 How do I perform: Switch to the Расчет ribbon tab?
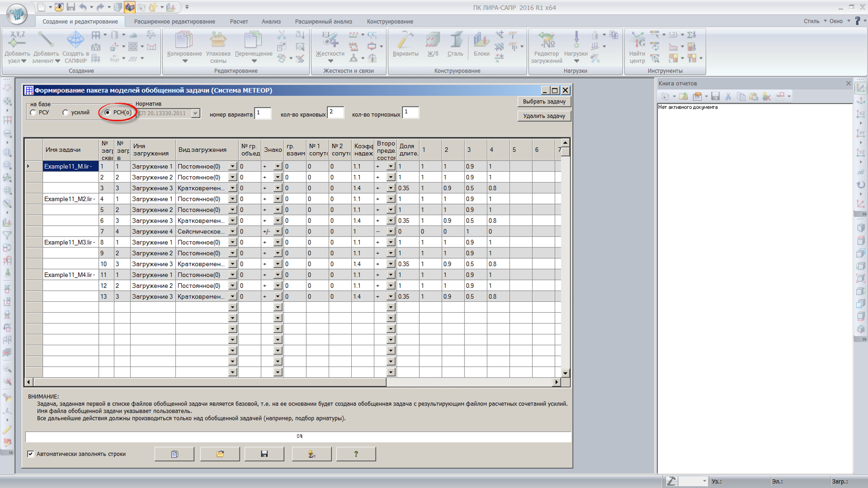pos(238,21)
